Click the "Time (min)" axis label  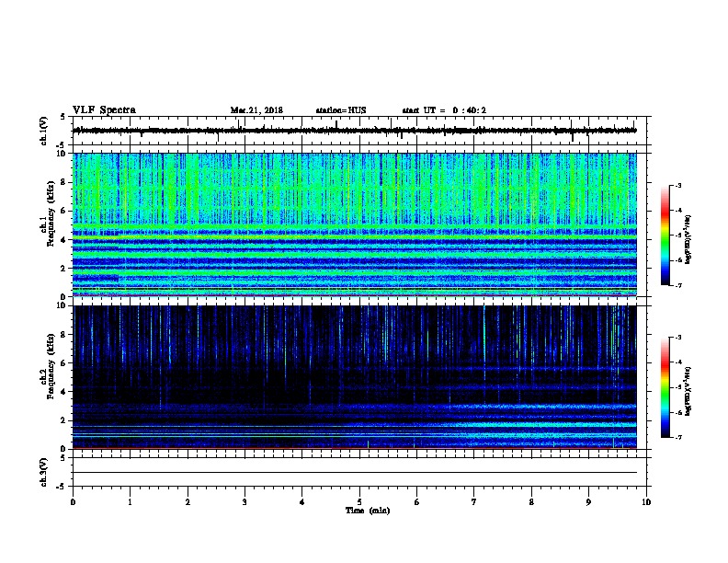[368, 511]
